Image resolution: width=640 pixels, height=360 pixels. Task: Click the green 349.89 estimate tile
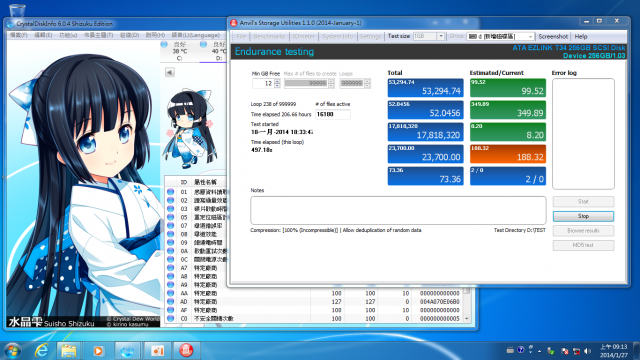click(508, 110)
